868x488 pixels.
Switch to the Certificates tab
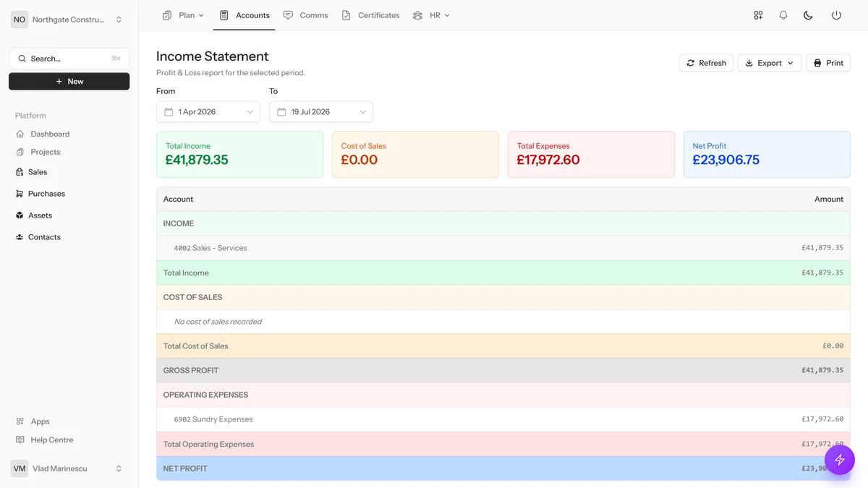[x=371, y=15]
